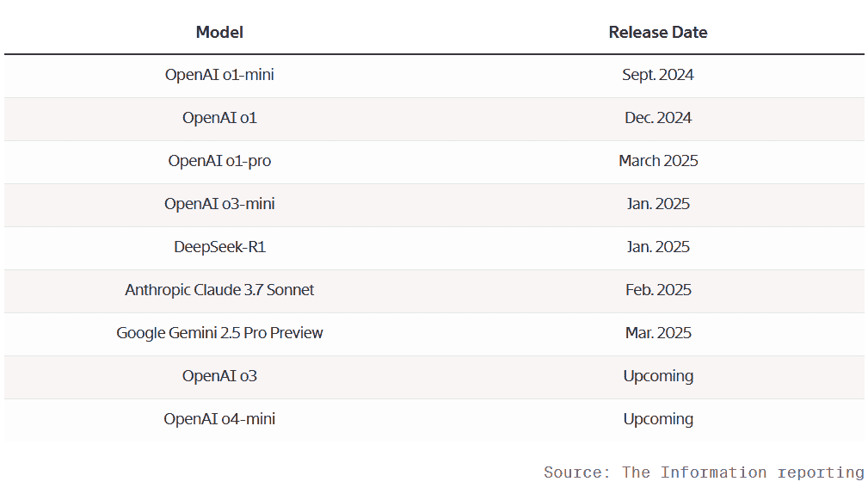Select the Anthropic Claude 3.7 Sonnet cell
The height and width of the screenshot is (494, 868).
[219, 290]
